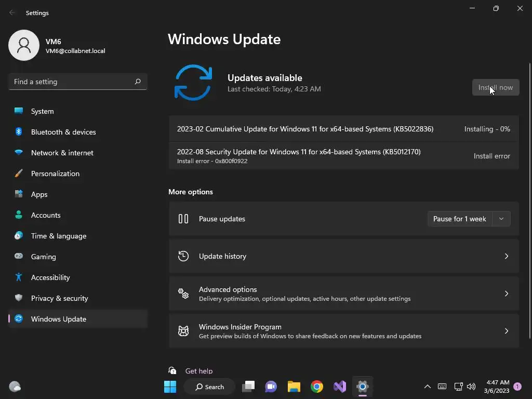Viewport: 532px width, 399px height.
Task: Open the Pause for 1 week dropdown arrow
Action: click(501, 219)
